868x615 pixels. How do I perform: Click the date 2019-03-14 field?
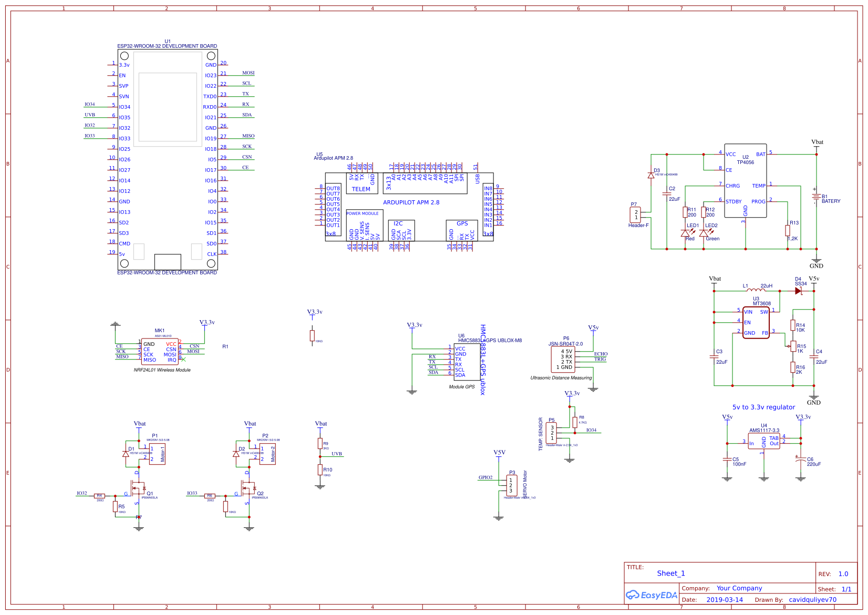[725, 600]
